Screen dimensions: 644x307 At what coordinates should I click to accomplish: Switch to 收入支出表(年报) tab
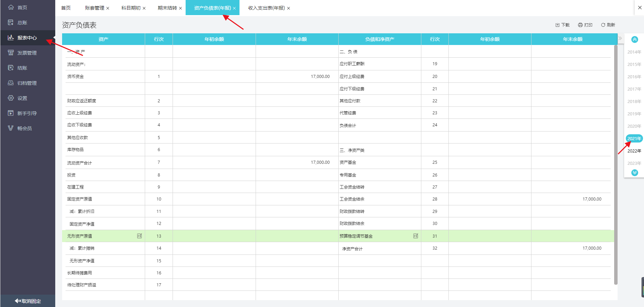coord(266,8)
